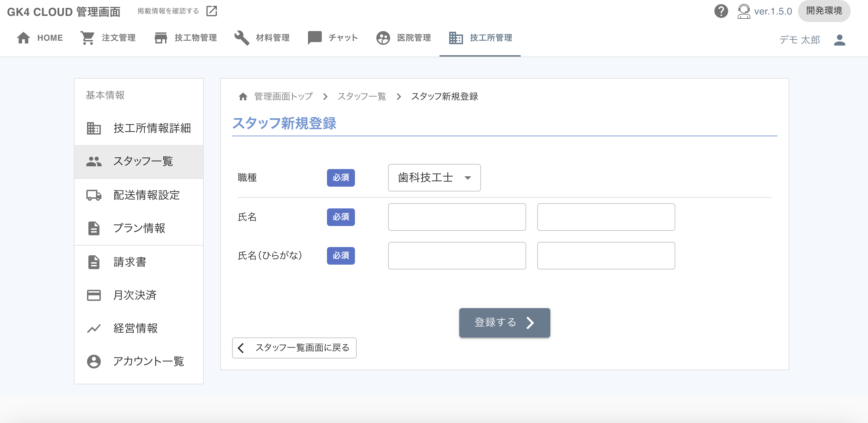Click the first 氏名 input field
Screen dimensions: 868x423
pos(457,217)
